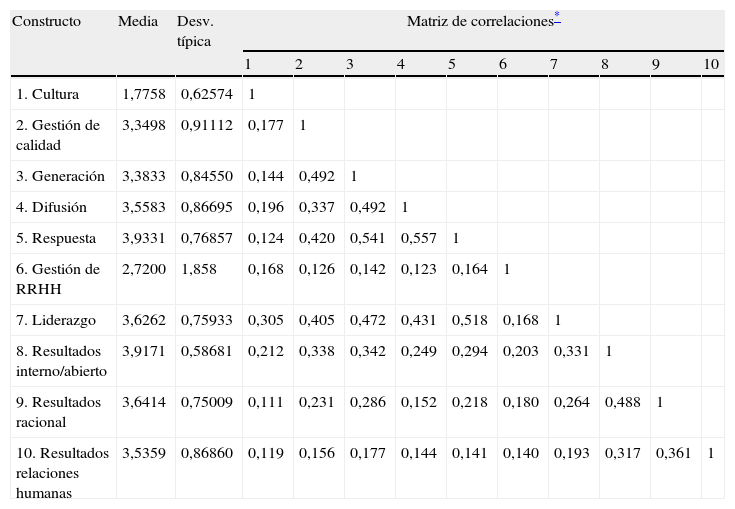
Task: Click the correlation value 0,488
Action: 622,402
